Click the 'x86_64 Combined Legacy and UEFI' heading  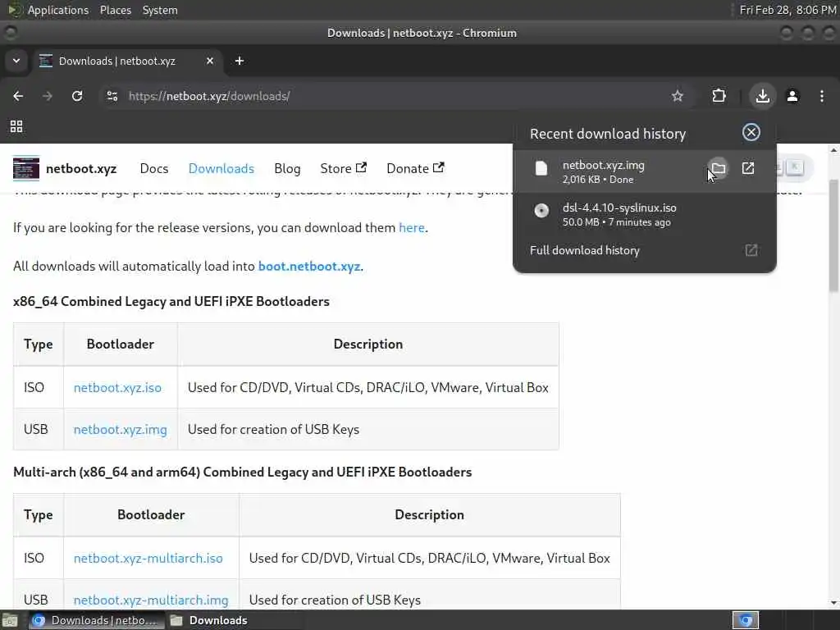point(171,302)
